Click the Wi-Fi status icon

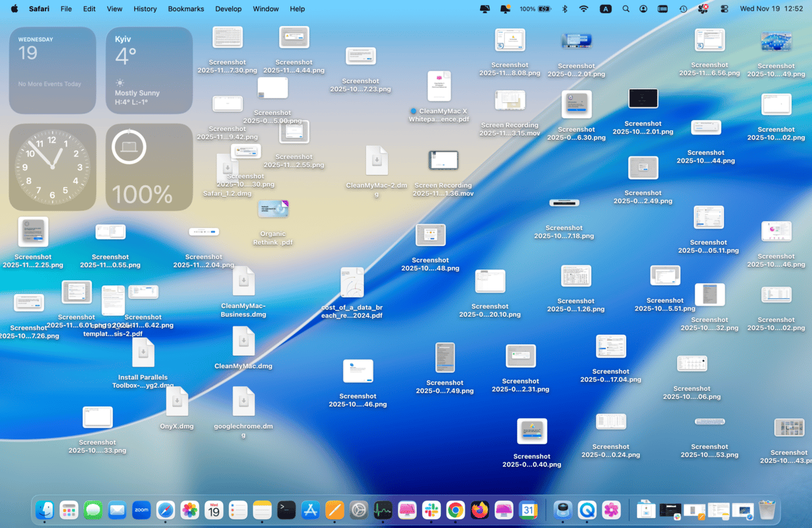point(584,9)
